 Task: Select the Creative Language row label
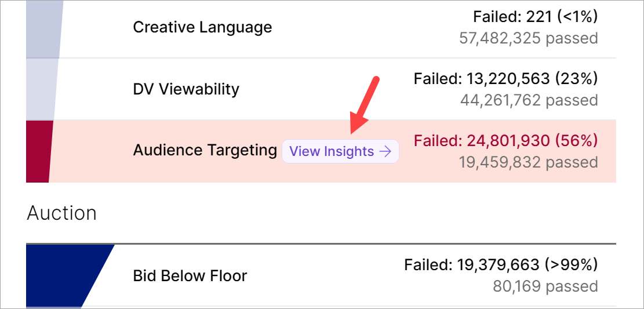point(202,27)
